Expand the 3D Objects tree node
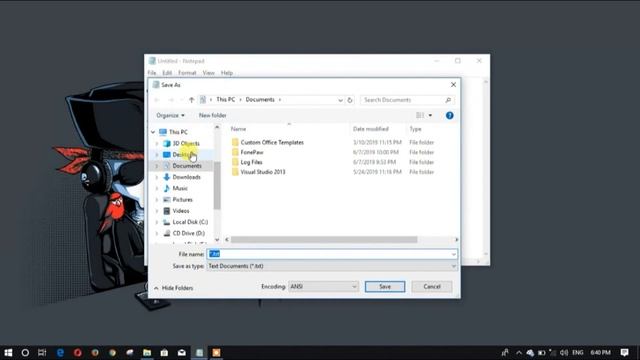 click(x=157, y=144)
